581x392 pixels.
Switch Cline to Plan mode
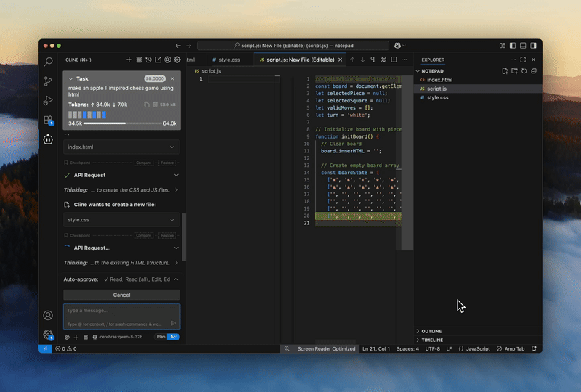tap(161, 337)
